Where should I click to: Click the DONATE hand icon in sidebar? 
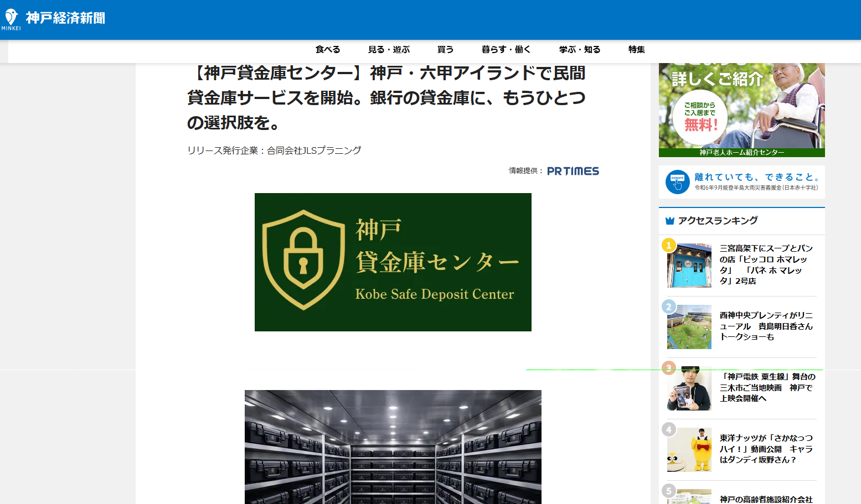click(x=677, y=181)
